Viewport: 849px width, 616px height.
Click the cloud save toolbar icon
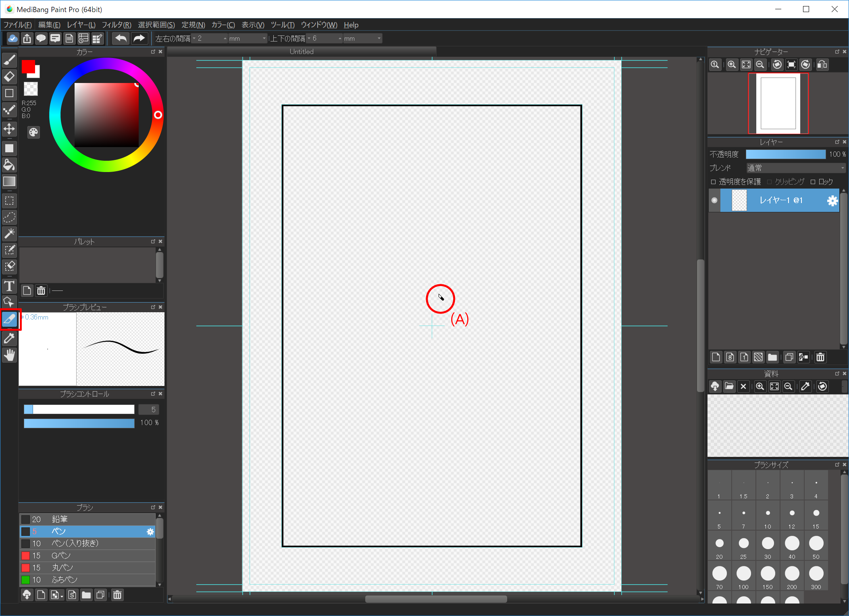(13, 38)
